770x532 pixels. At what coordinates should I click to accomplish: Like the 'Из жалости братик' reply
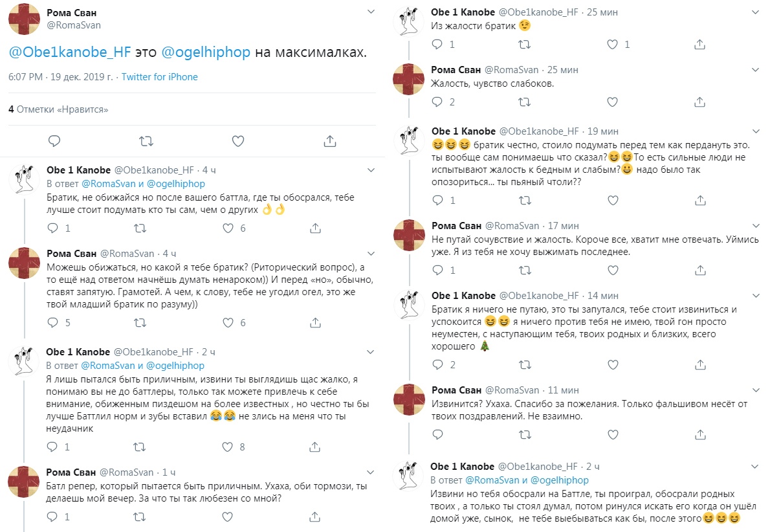(x=612, y=45)
